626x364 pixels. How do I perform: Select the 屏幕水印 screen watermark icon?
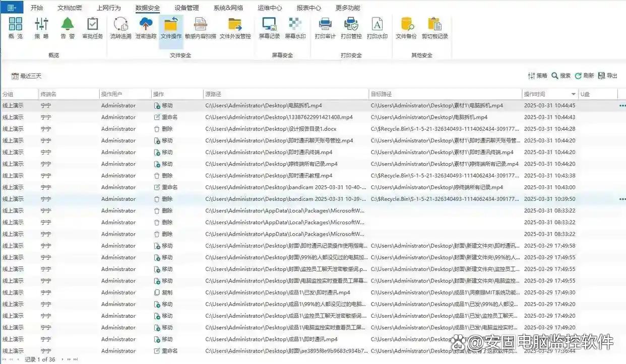coord(295,27)
